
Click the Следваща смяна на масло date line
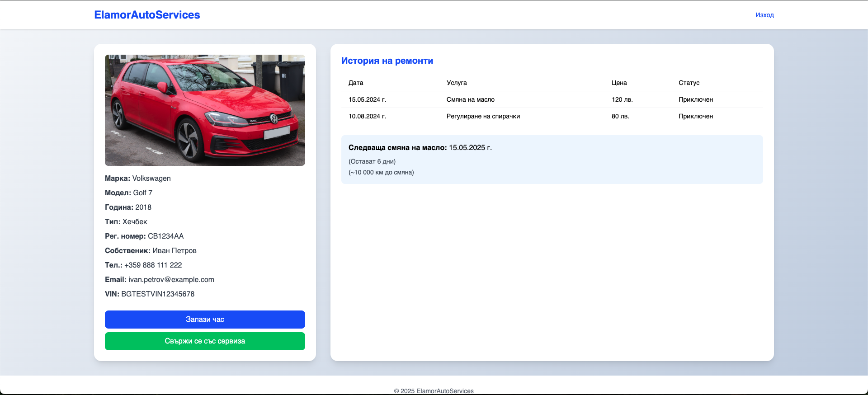[420, 148]
